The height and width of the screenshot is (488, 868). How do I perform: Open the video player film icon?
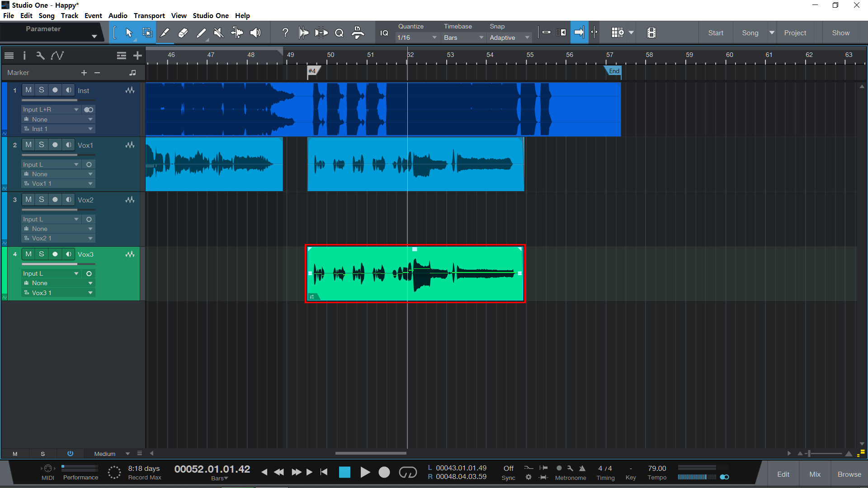(x=651, y=33)
